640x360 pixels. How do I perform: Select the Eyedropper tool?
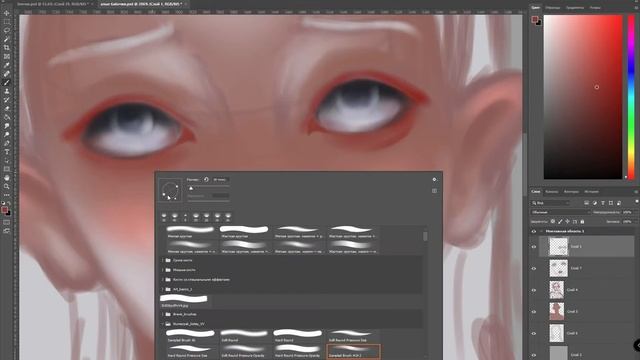(7, 65)
